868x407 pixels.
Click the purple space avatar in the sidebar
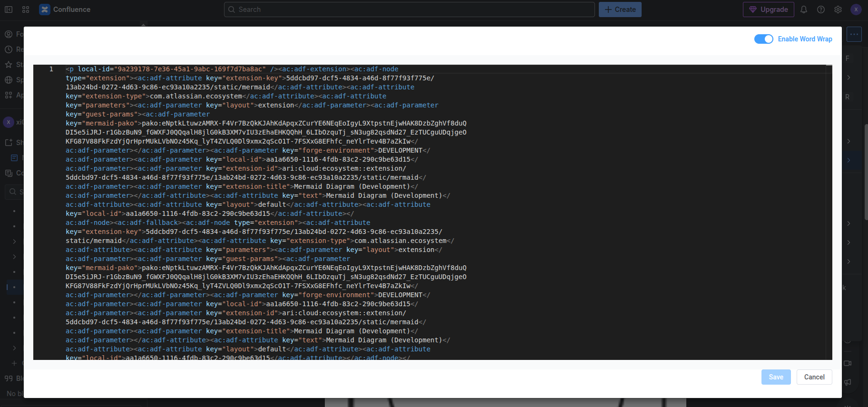[x=9, y=122]
